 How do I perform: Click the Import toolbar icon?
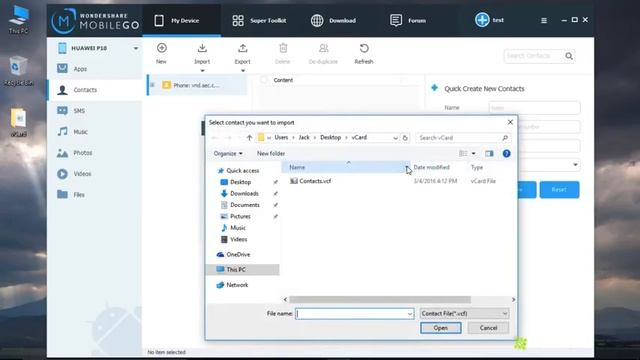(202, 49)
